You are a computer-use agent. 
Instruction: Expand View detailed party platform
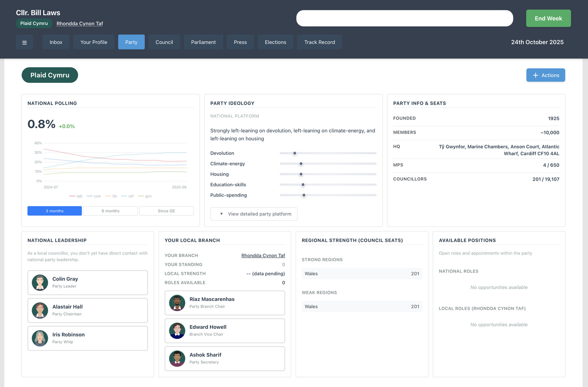[254, 214]
